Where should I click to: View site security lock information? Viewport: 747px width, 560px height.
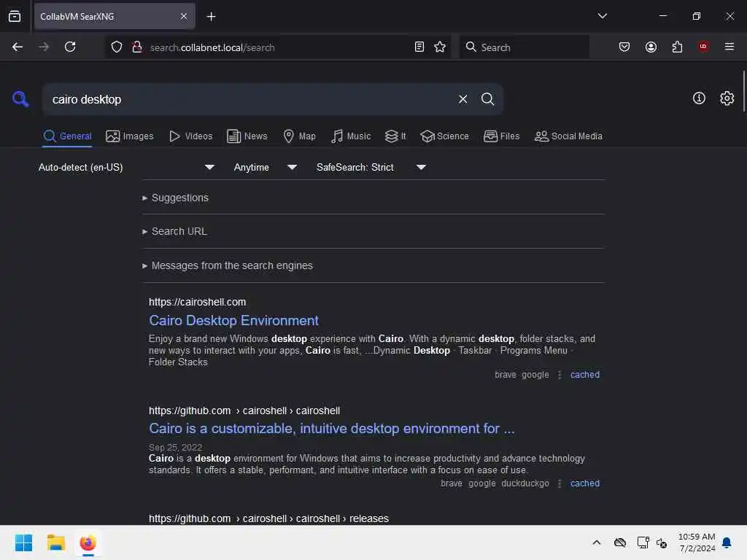pyautogui.click(x=137, y=47)
